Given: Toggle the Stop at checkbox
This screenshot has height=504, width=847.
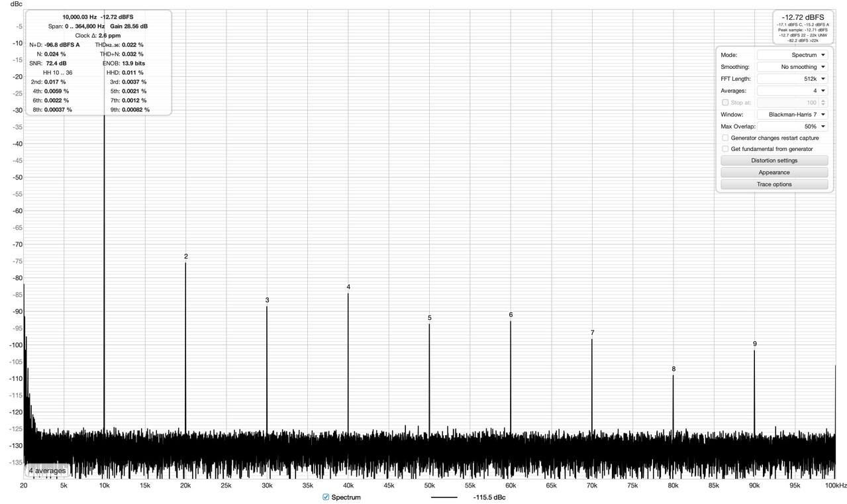Looking at the screenshot, I should point(726,103).
